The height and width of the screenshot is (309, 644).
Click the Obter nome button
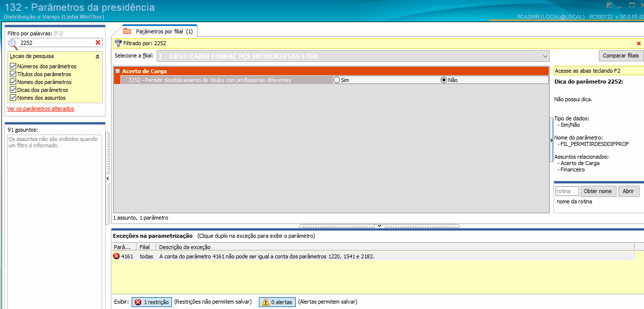(x=598, y=191)
